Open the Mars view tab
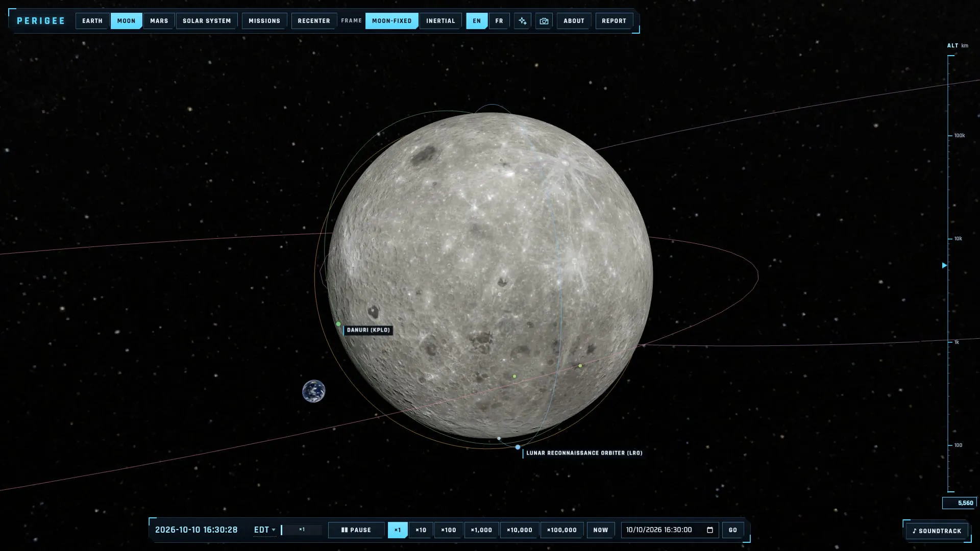The width and height of the screenshot is (980, 551). pos(159,21)
